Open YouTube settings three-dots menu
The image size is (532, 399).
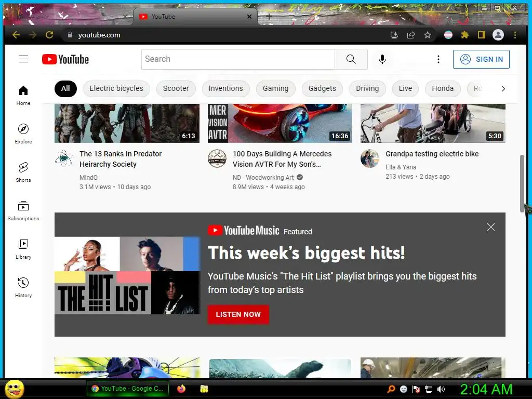click(x=438, y=59)
